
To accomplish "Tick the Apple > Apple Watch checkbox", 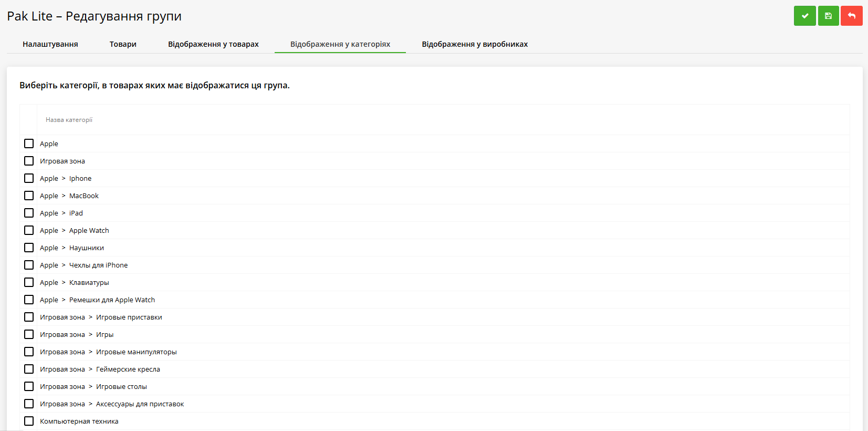I will pos(29,230).
